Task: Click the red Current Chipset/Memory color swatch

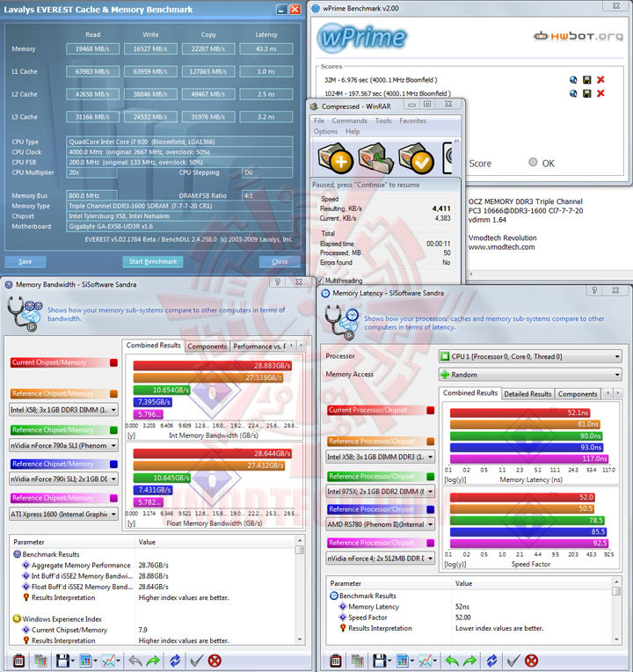Action: coord(113,362)
